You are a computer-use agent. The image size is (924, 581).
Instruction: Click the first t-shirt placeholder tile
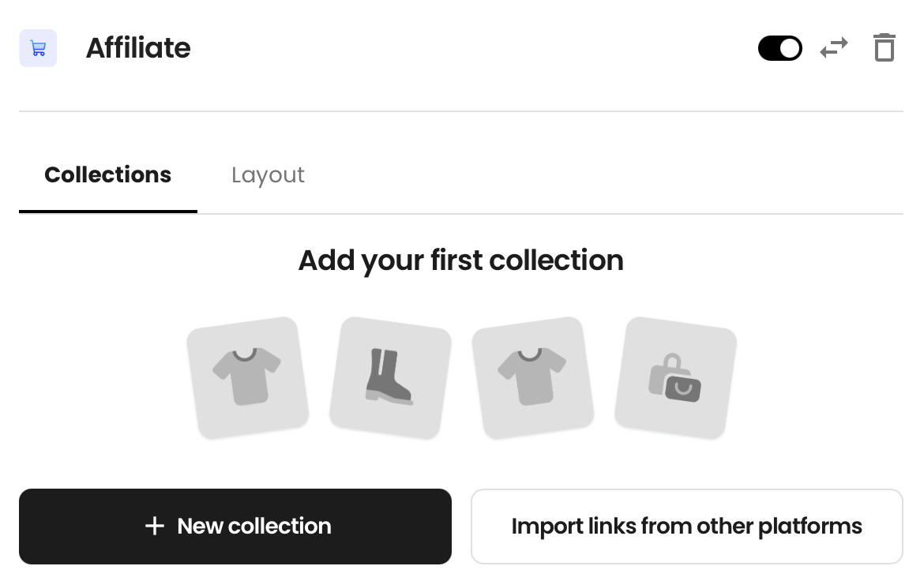[247, 377]
